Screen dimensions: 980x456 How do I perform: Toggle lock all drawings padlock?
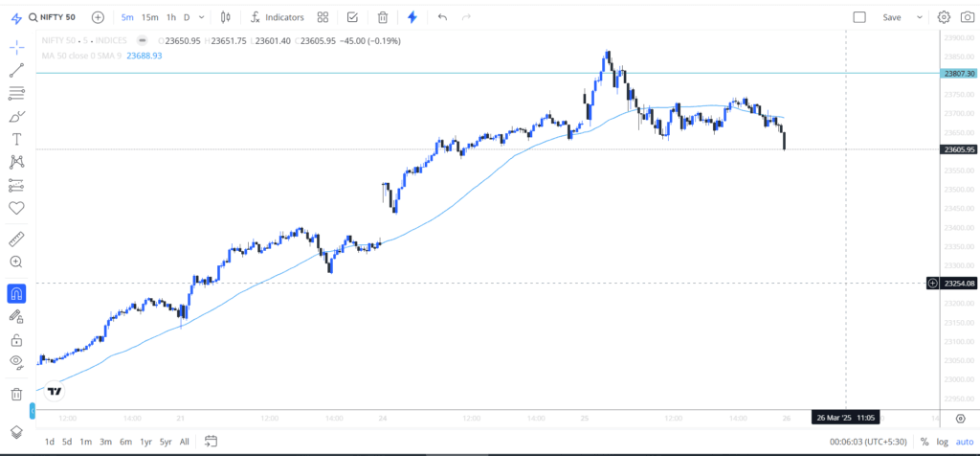tap(17, 340)
